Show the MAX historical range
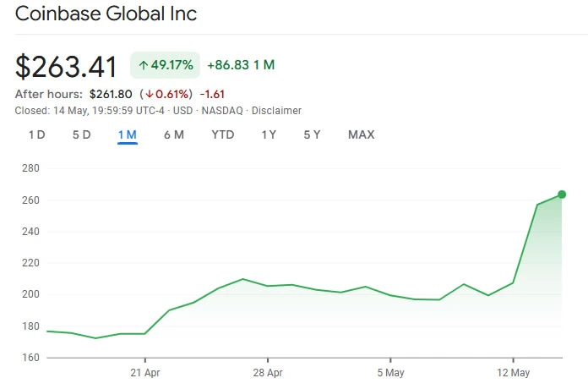 click(361, 134)
